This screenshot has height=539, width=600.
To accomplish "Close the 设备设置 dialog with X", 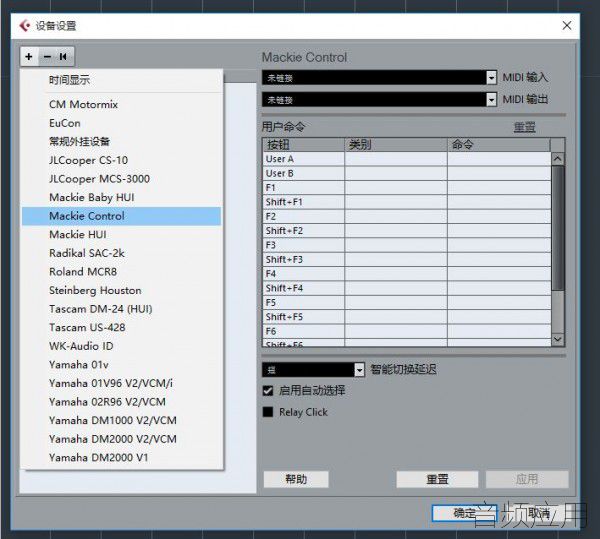I will pos(567,26).
